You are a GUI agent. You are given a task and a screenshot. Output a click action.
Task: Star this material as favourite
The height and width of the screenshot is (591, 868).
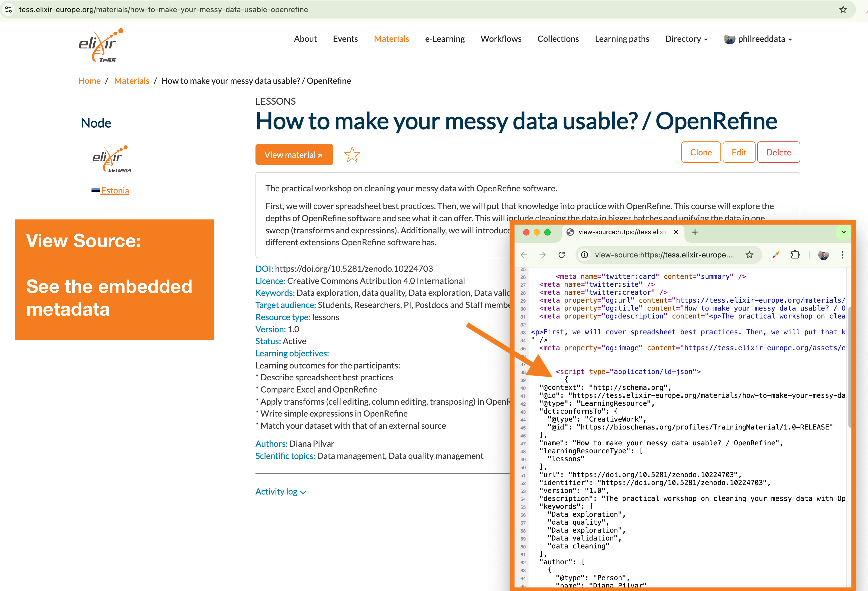(352, 155)
